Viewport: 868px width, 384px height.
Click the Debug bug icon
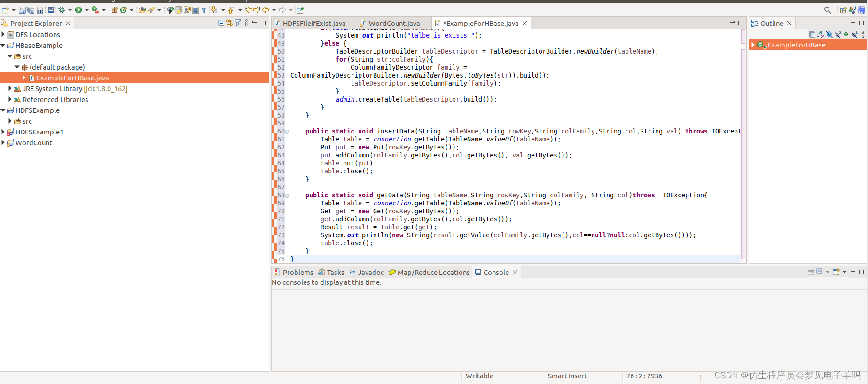[x=62, y=10]
